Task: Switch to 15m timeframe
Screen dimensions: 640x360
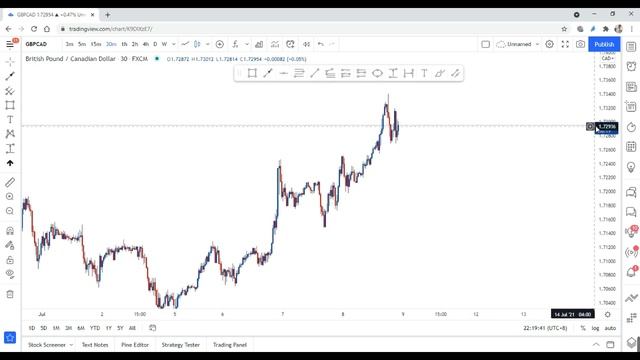Action: [96, 44]
